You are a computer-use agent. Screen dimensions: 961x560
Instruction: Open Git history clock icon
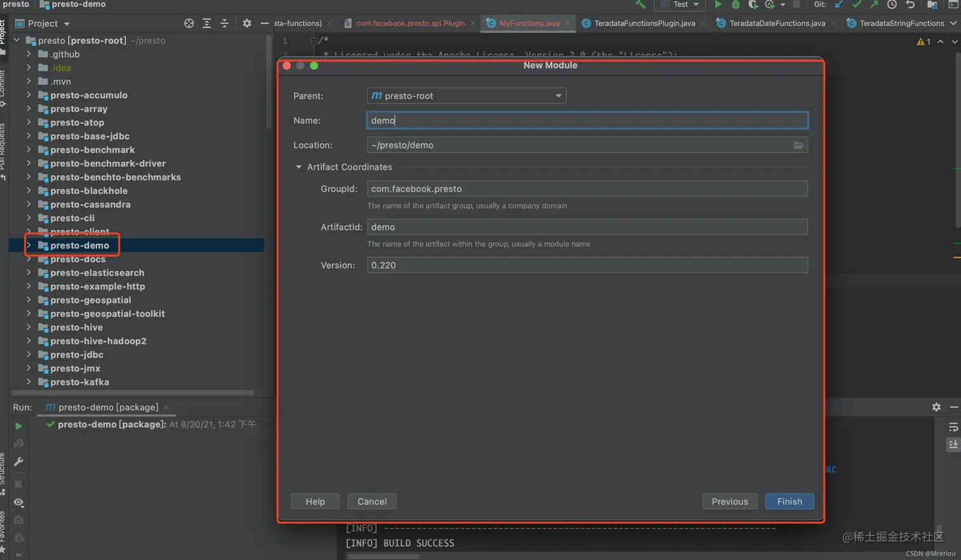tap(892, 4)
